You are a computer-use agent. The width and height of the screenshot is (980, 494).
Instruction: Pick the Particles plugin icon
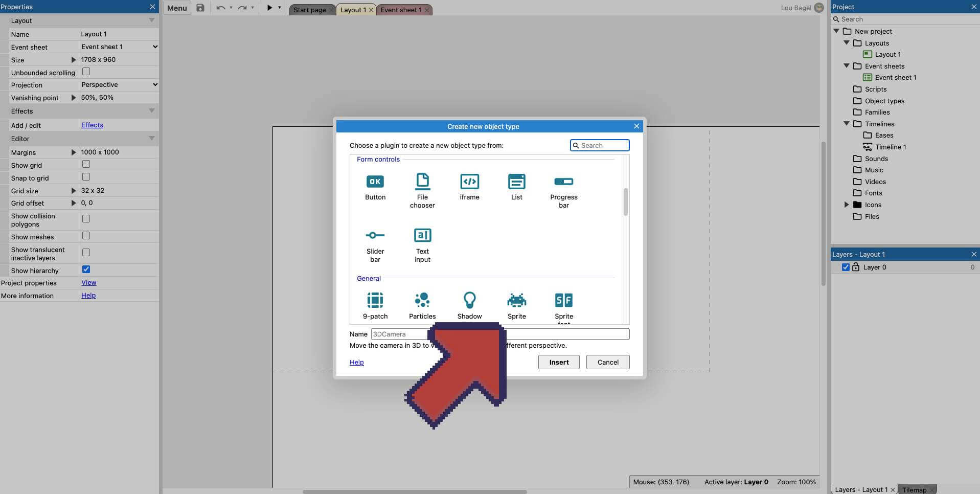(422, 300)
